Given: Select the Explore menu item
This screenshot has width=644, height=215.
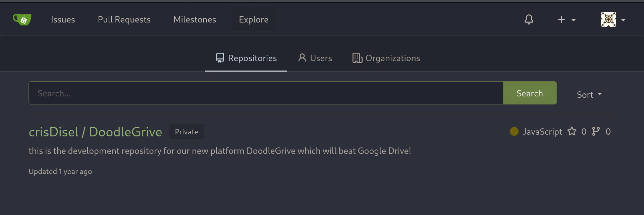Looking at the screenshot, I should click(x=254, y=19).
